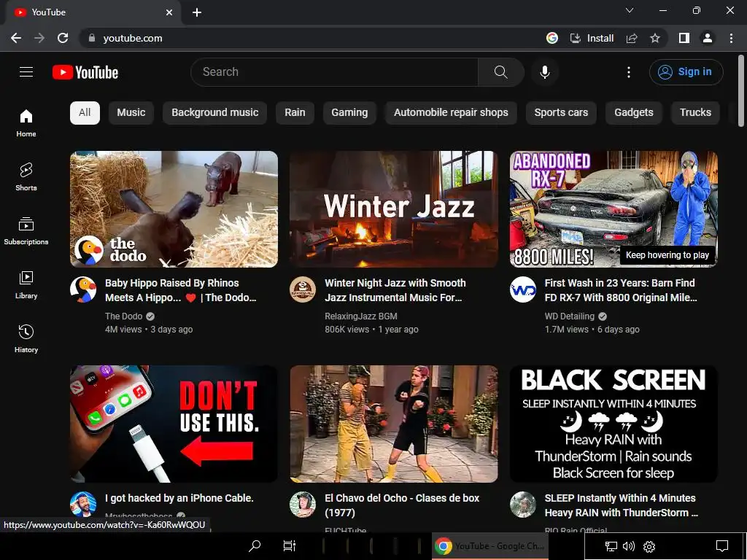Screen dimensions: 747x560
Task: Click the Abandoned RX-7 thumbnail
Action: (x=614, y=209)
